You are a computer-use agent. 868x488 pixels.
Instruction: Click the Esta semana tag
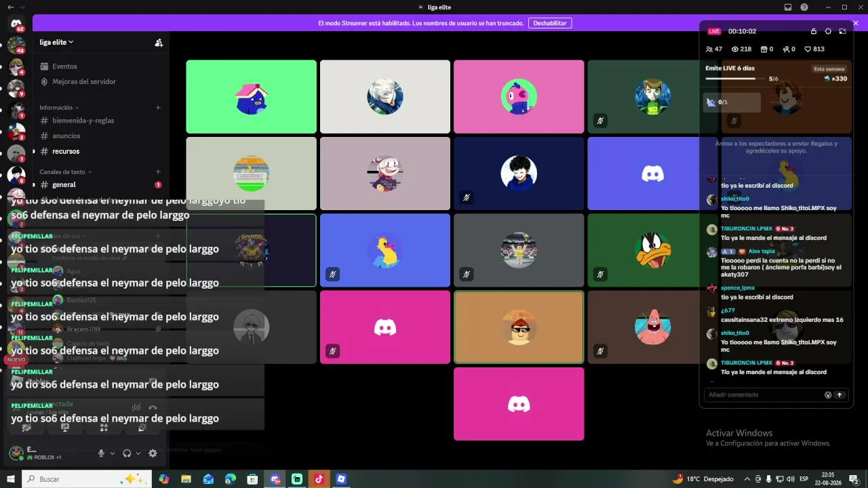point(829,69)
